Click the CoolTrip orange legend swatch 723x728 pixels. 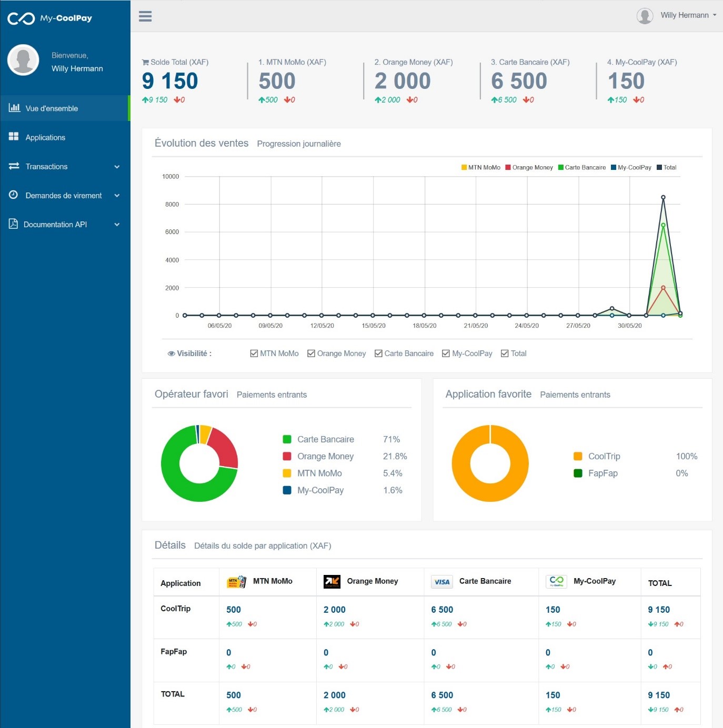coord(578,456)
